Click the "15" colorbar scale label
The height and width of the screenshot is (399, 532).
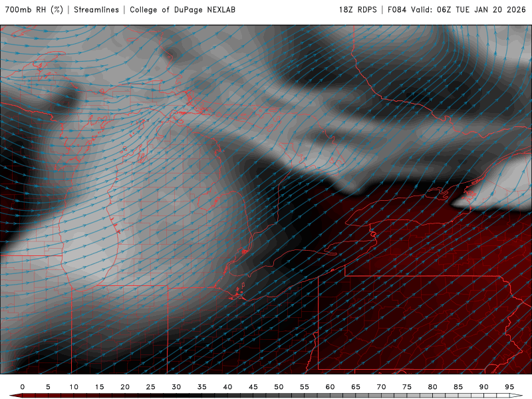[99, 387]
